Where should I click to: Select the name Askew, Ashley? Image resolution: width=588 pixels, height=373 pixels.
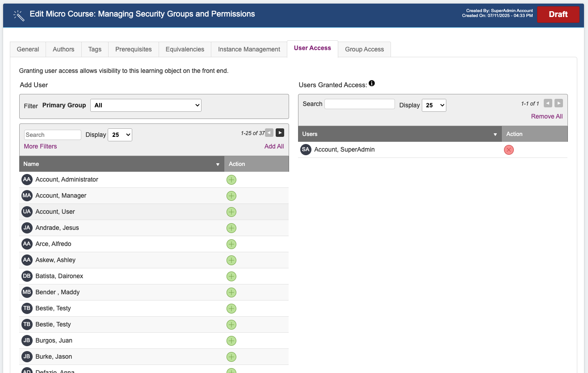(55, 260)
